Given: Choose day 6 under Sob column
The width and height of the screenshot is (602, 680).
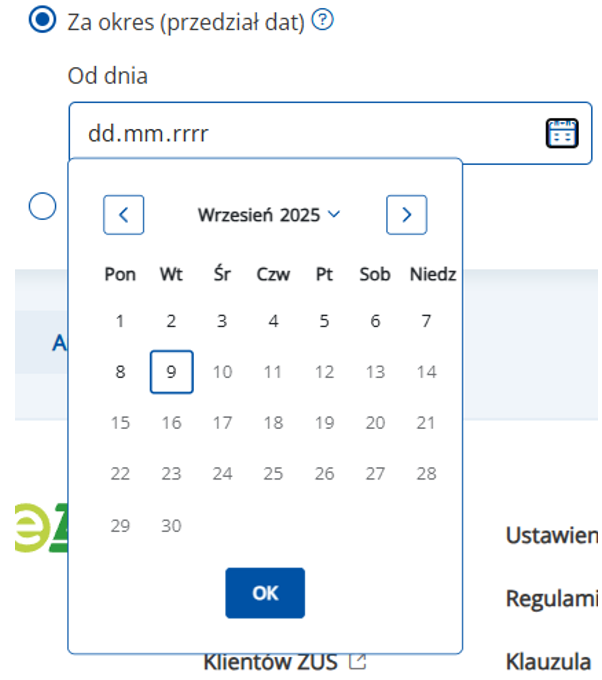Looking at the screenshot, I should coord(375,321).
